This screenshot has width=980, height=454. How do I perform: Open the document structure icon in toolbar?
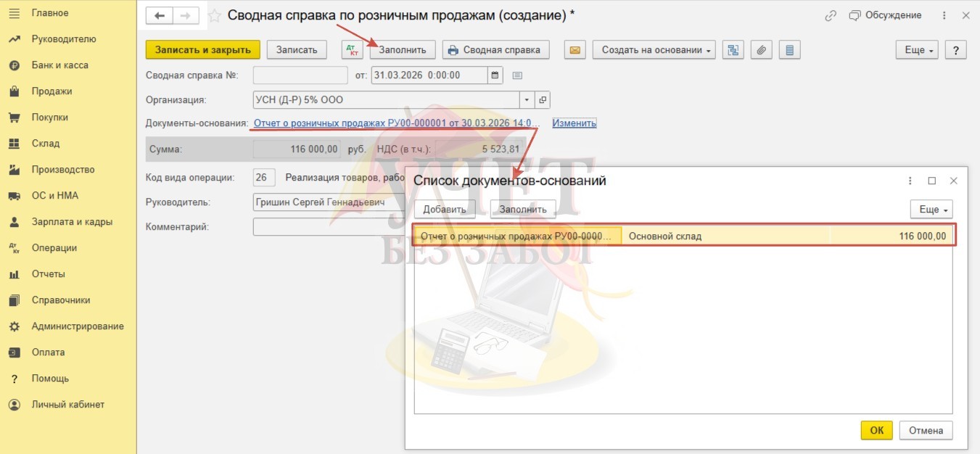pos(733,50)
